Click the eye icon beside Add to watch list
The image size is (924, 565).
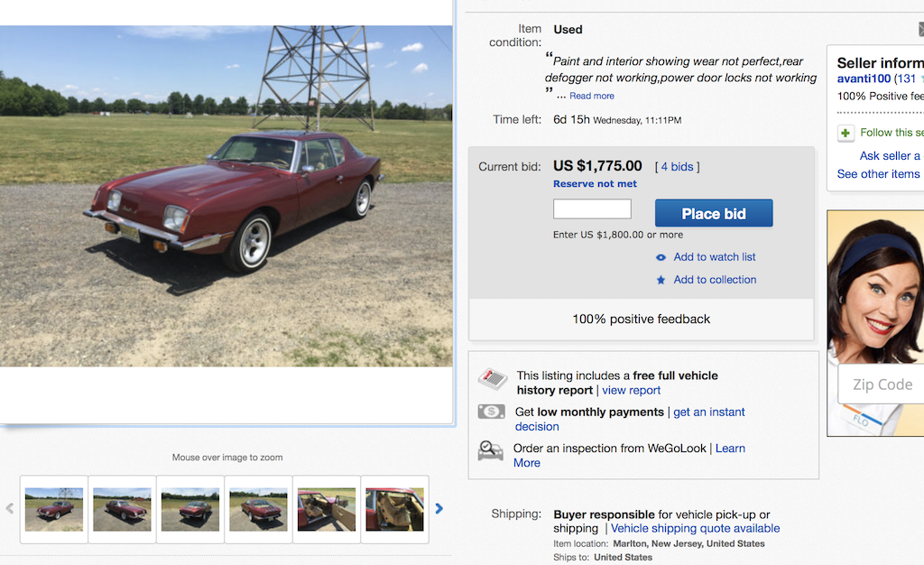661,257
